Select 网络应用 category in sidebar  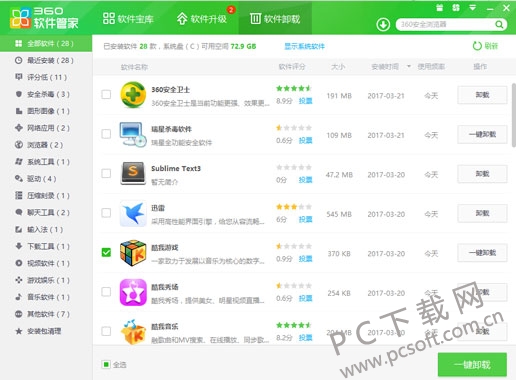46,128
